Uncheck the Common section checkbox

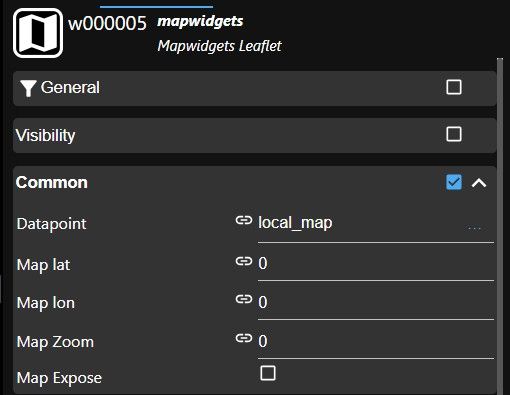pos(454,182)
